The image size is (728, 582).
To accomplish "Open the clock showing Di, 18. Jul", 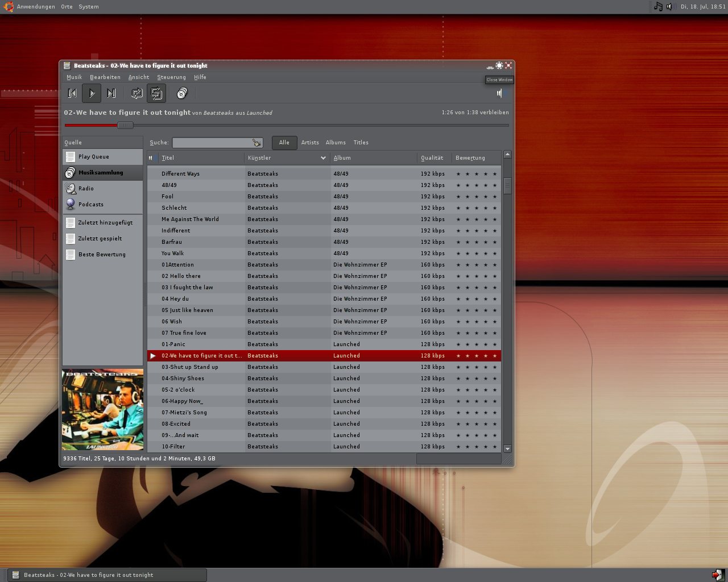I will point(703,7).
